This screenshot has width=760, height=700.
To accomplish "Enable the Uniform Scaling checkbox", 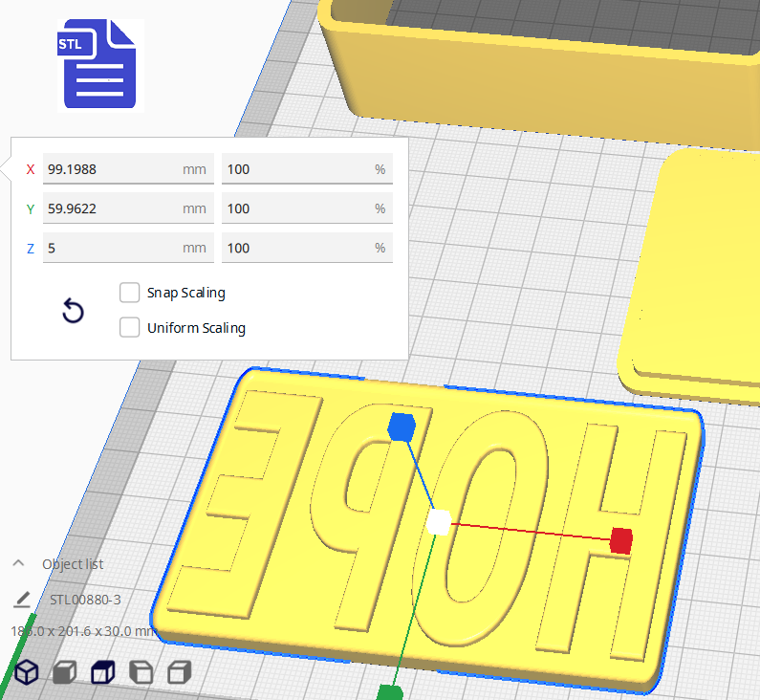I will point(130,328).
